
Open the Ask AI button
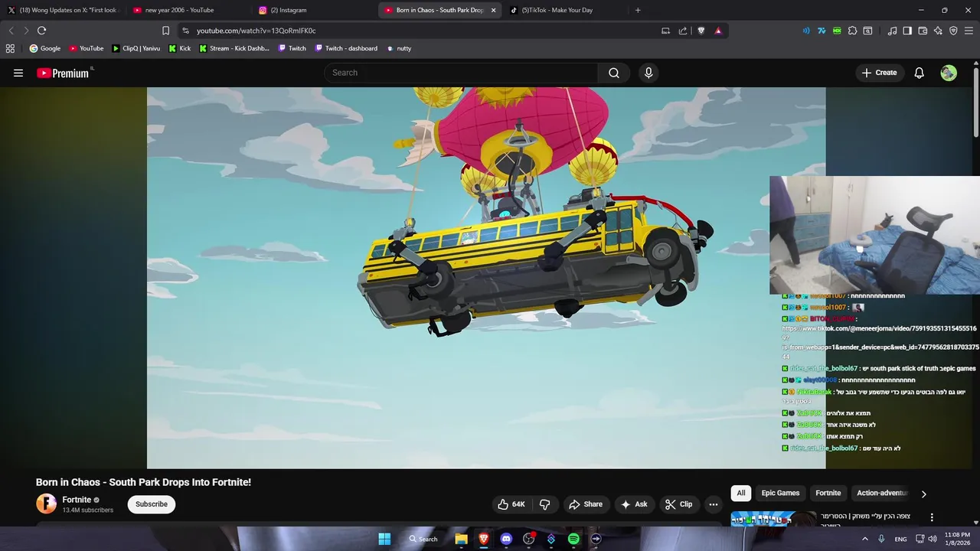(x=634, y=504)
